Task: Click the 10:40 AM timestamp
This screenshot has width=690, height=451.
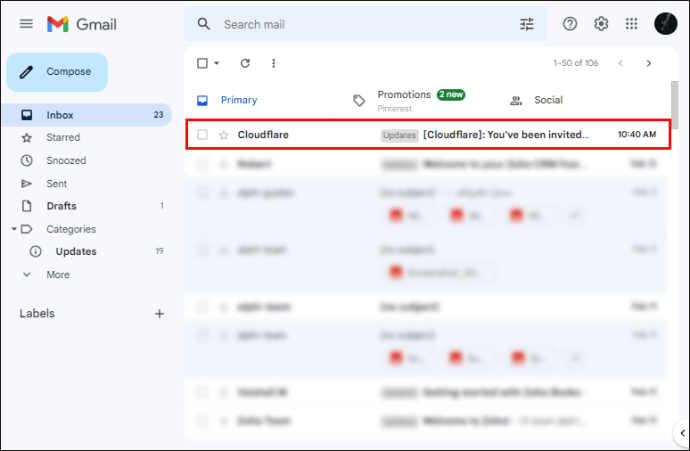Action: (637, 135)
